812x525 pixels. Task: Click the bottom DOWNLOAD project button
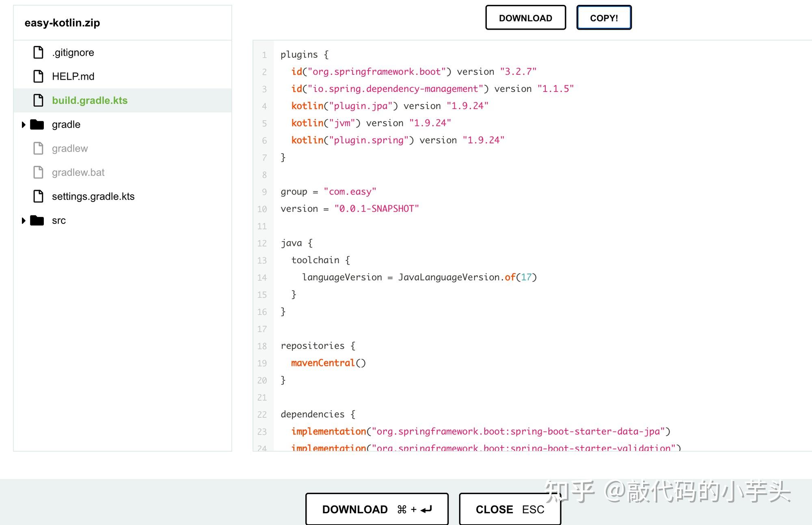pos(376,509)
